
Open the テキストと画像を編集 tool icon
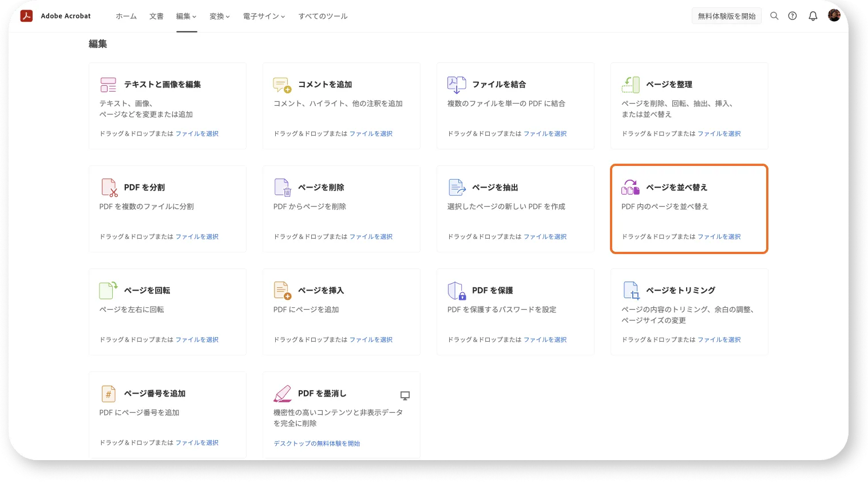point(108,85)
